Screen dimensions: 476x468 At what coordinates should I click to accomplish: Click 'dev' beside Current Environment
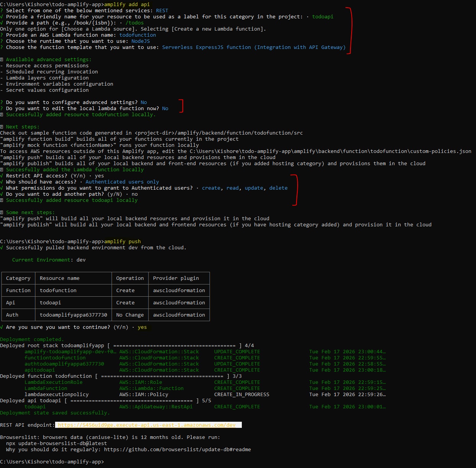(81, 260)
